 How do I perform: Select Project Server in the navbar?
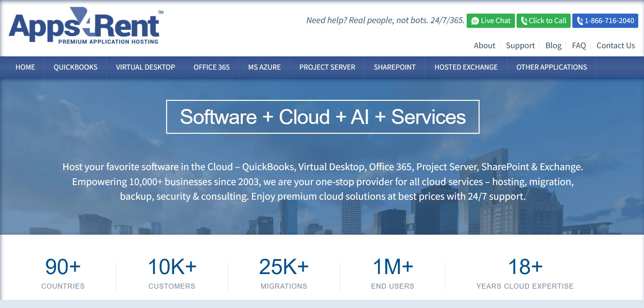327,67
